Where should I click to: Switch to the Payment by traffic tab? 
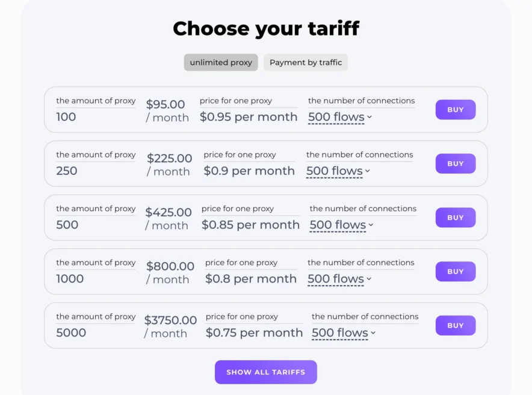pyautogui.click(x=306, y=62)
